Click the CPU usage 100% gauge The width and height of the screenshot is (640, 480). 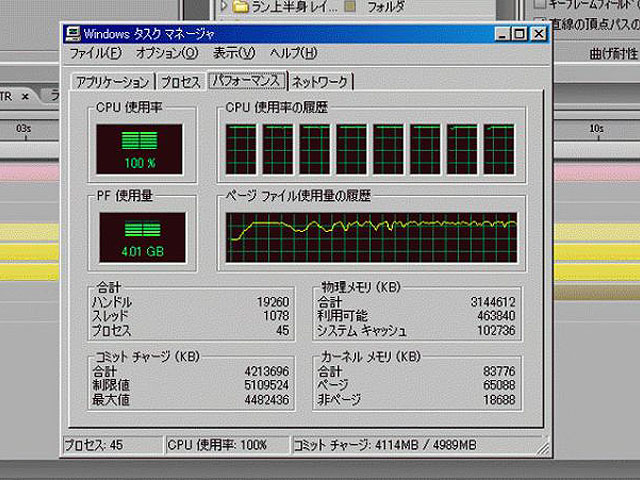[140, 149]
